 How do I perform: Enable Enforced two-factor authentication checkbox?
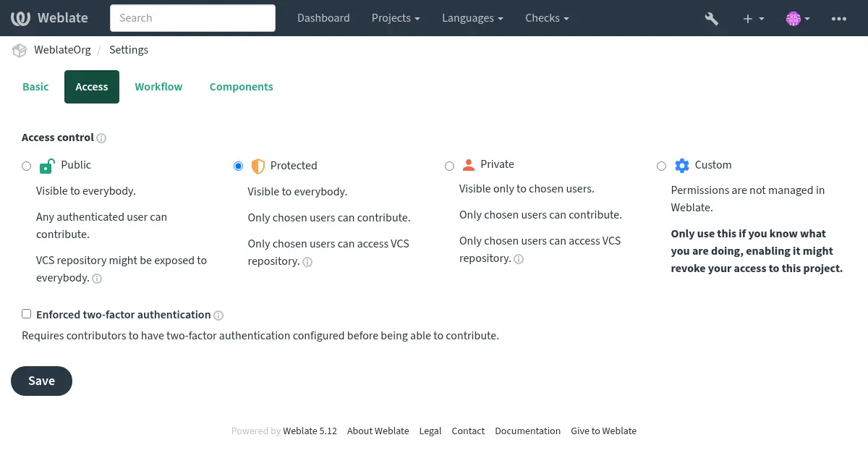27,314
